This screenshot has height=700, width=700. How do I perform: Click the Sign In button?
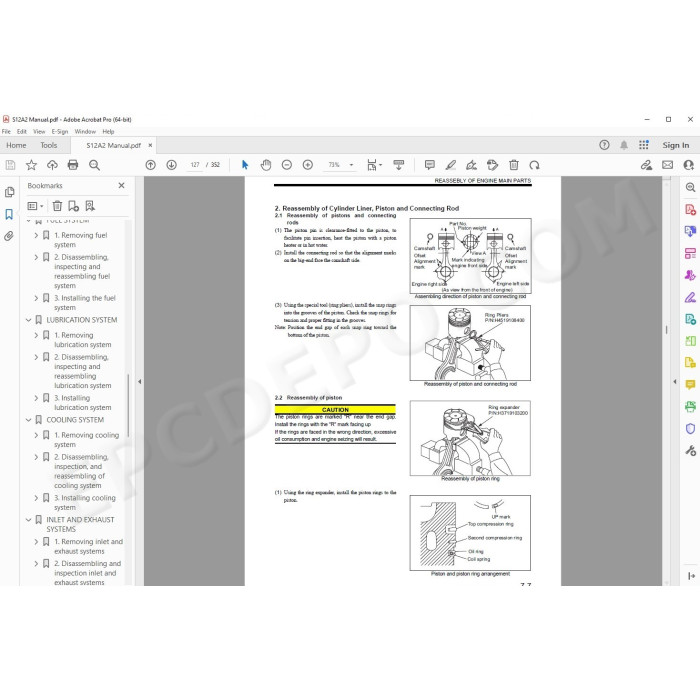pyautogui.click(x=675, y=145)
